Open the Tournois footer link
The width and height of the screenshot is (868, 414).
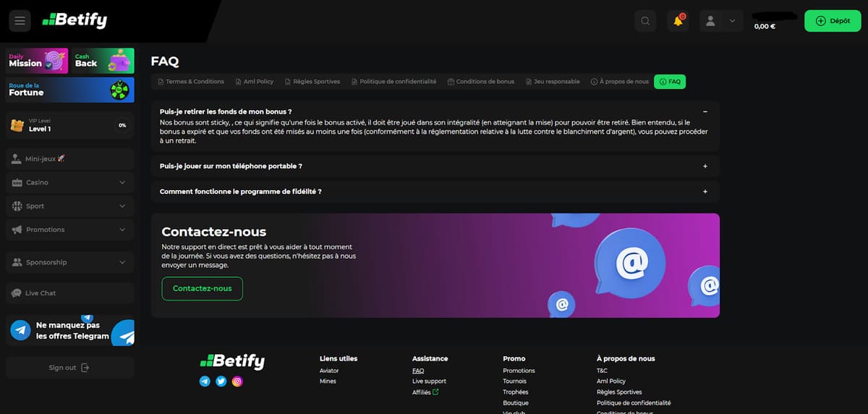515,381
